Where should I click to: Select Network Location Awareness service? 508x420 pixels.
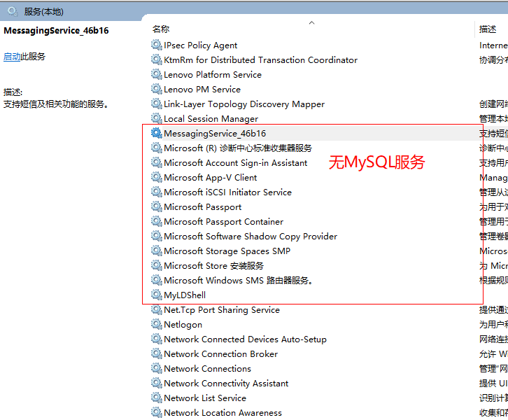[223, 413]
